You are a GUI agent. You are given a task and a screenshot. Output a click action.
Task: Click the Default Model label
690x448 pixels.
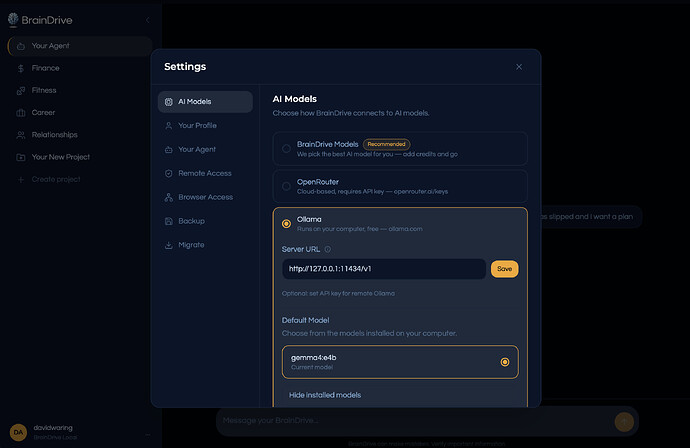point(305,320)
